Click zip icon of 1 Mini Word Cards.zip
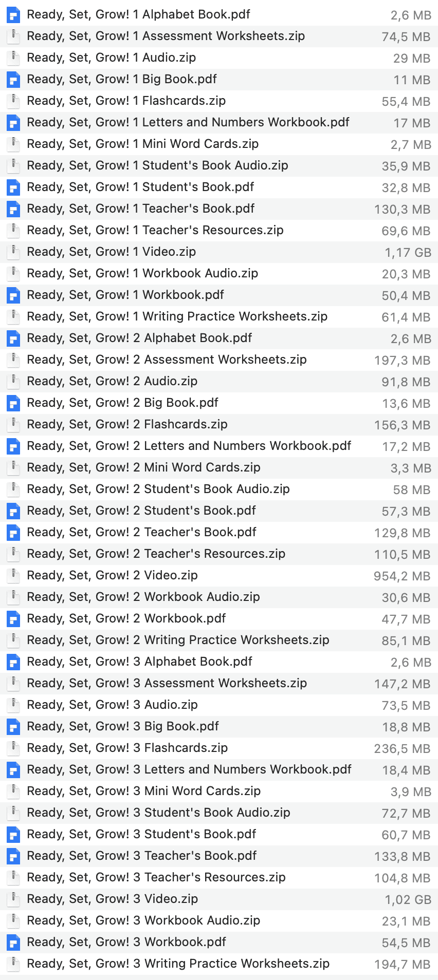This screenshot has height=980, width=438. pos(13,144)
